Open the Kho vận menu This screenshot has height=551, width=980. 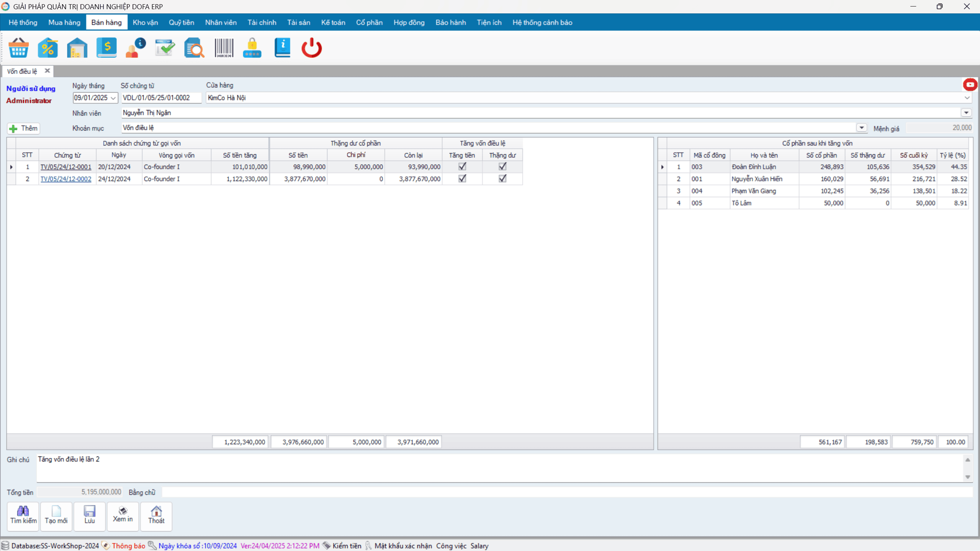145,23
